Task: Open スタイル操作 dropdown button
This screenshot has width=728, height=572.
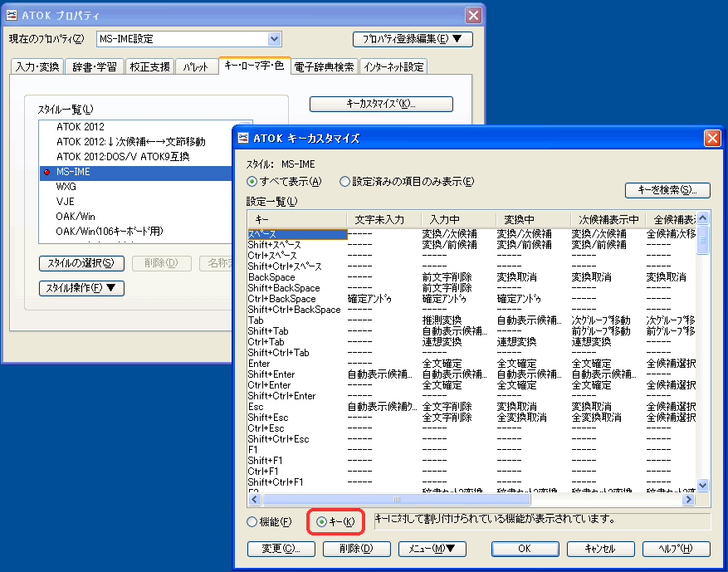Action: tap(81, 288)
